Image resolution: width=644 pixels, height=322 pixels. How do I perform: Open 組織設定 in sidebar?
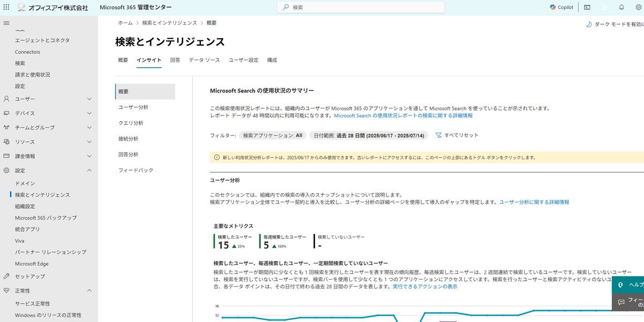point(25,206)
